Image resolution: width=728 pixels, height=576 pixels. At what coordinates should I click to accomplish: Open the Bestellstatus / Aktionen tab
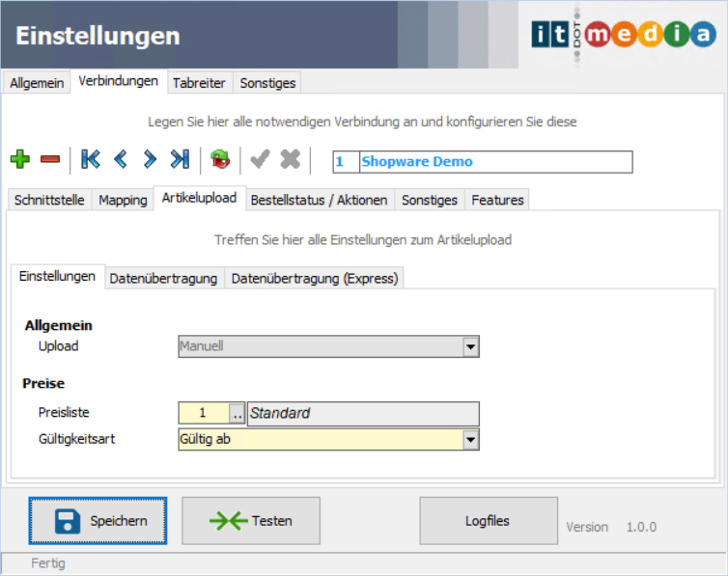click(319, 200)
